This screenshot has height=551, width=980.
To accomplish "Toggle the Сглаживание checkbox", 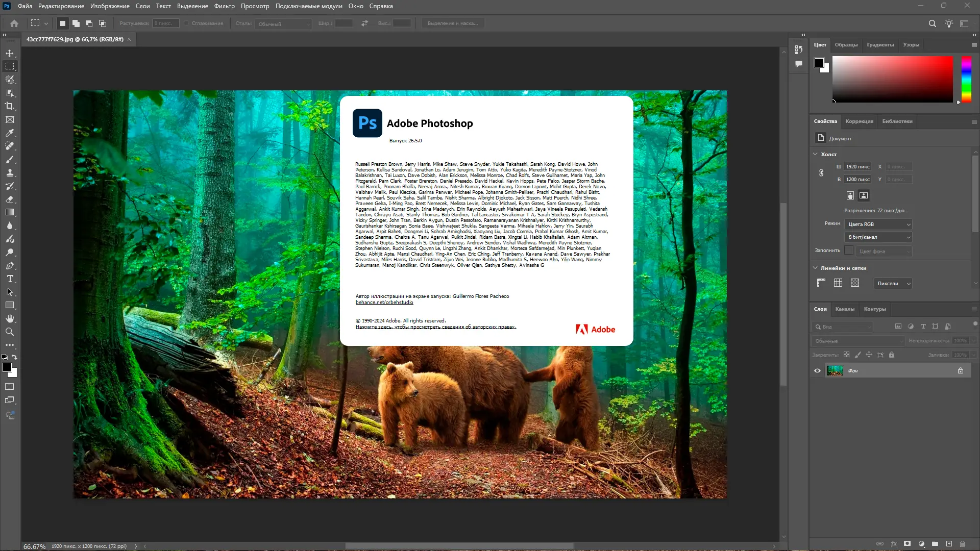I will click(187, 23).
